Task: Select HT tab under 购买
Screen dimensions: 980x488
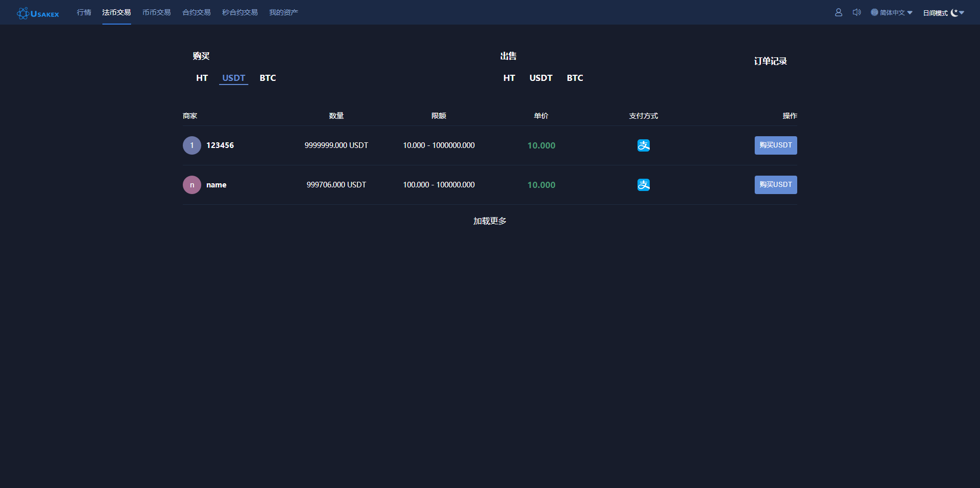Action: [202, 78]
